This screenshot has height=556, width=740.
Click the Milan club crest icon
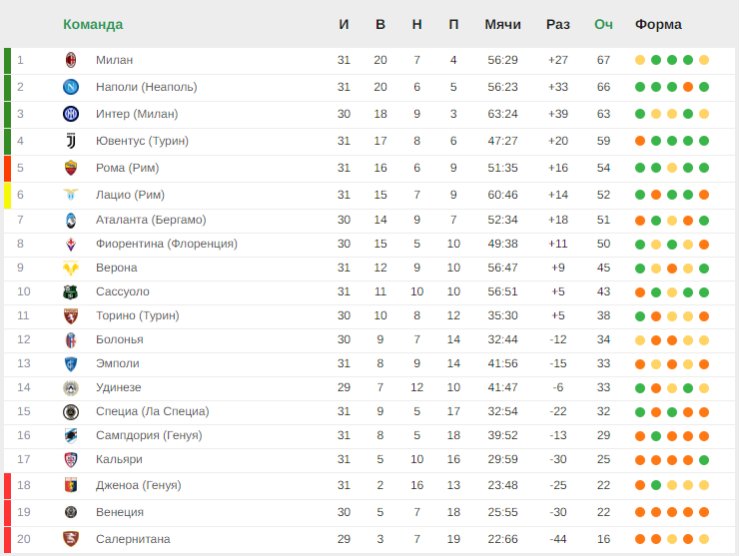click(x=71, y=60)
